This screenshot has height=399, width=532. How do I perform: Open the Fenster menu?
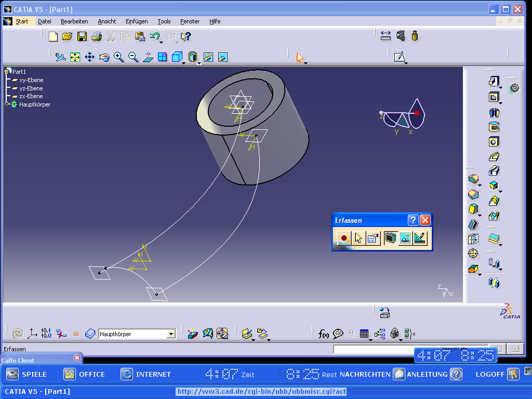click(190, 21)
